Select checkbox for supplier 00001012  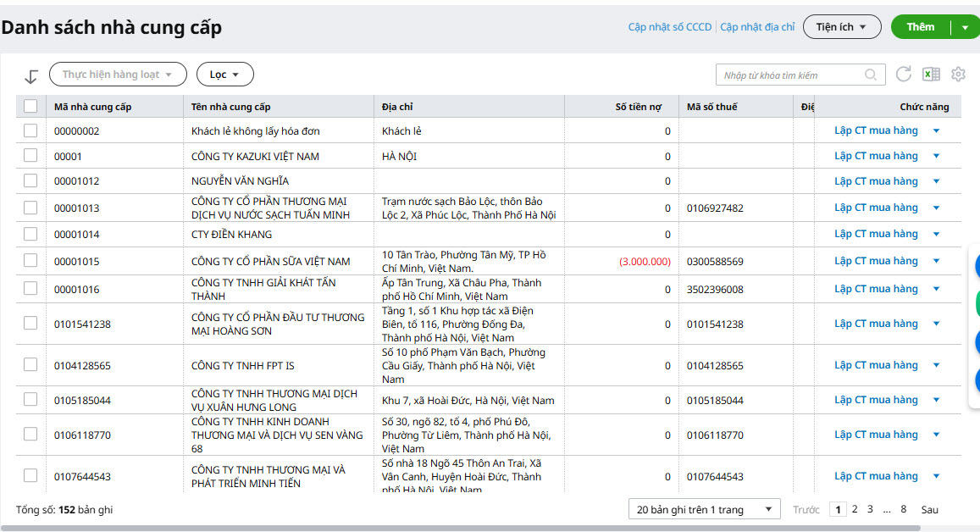point(30,180)
